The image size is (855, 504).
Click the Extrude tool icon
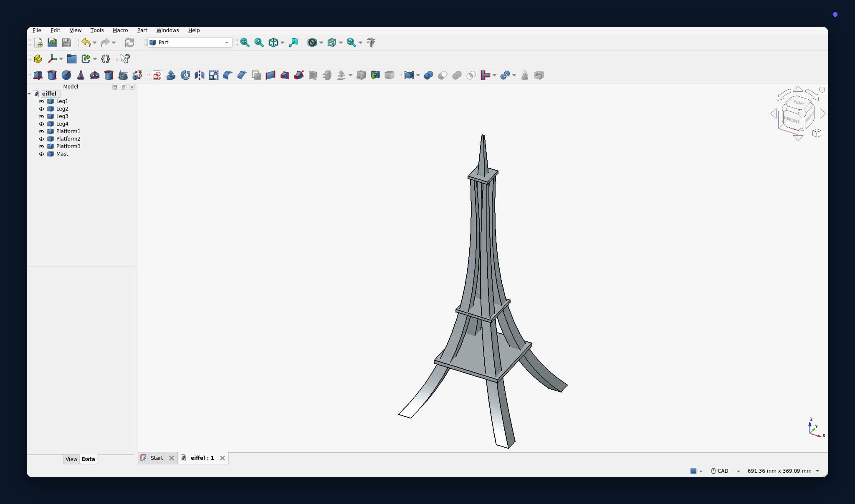point(171,75)
